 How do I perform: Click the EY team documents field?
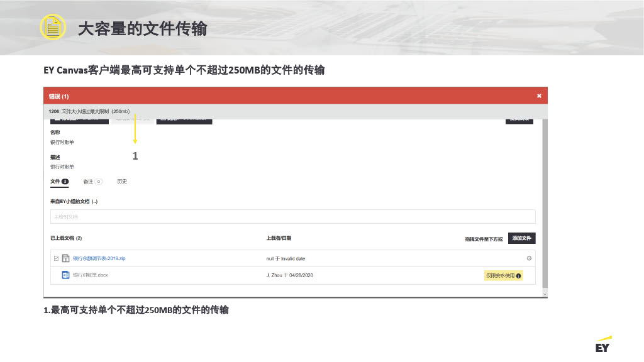(x=293, y=217)
